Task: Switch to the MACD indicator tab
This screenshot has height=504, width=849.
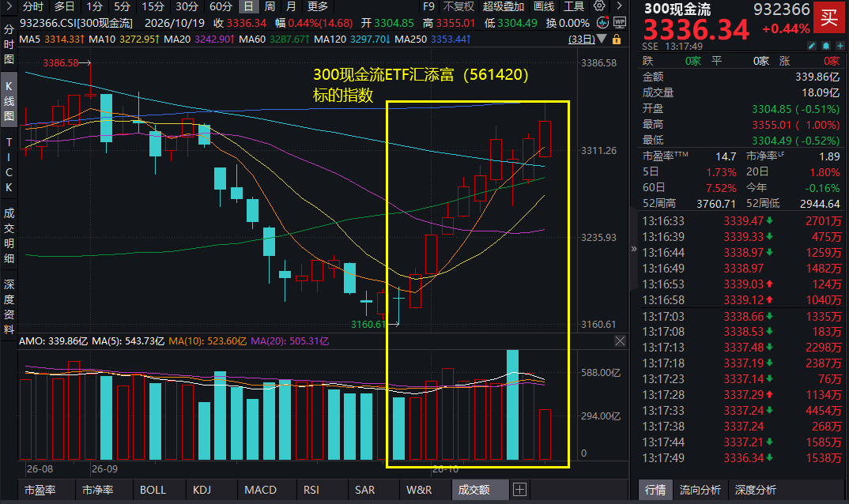Action: 260,490
